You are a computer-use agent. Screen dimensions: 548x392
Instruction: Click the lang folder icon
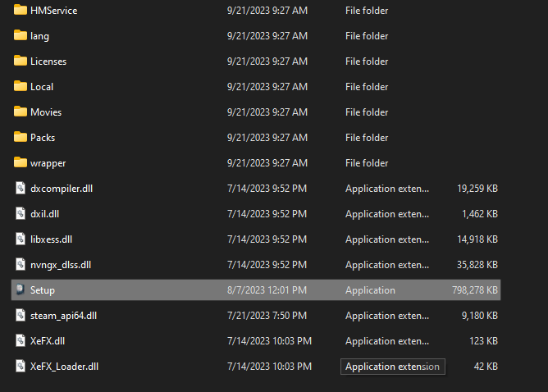pyautogui.click(x=21, y=35)
